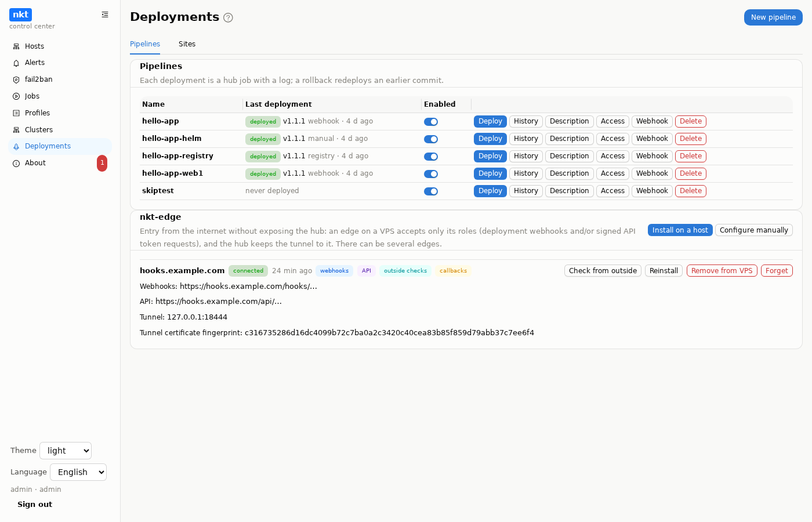Switch to the Pipelines tab

coord(145,44)
